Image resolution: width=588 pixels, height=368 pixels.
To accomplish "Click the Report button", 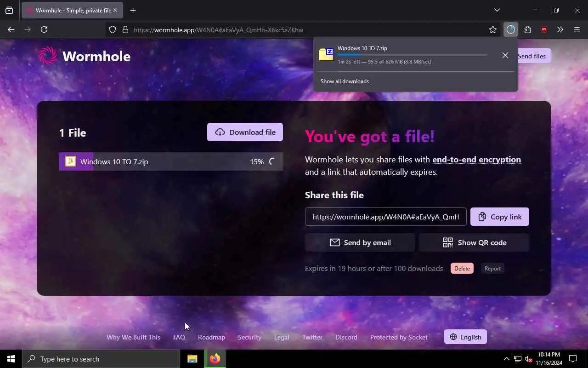I will point(492,269).
